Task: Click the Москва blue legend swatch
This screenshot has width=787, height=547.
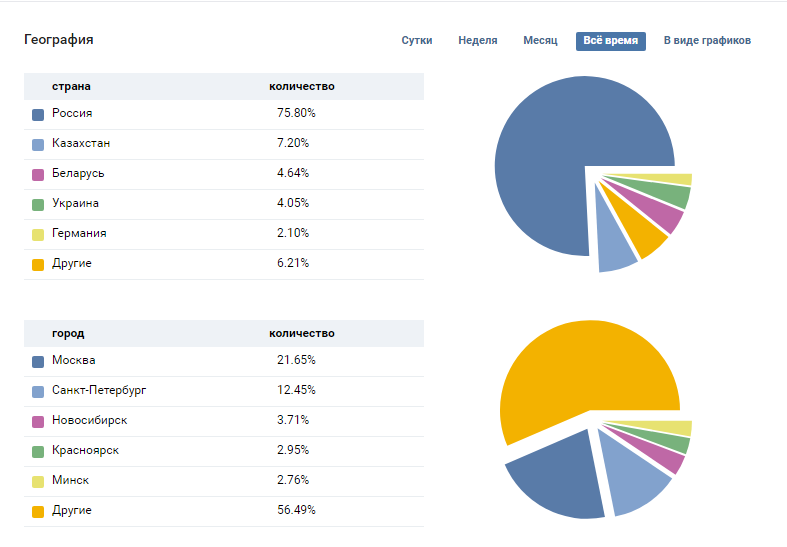Action: point(38,362)
